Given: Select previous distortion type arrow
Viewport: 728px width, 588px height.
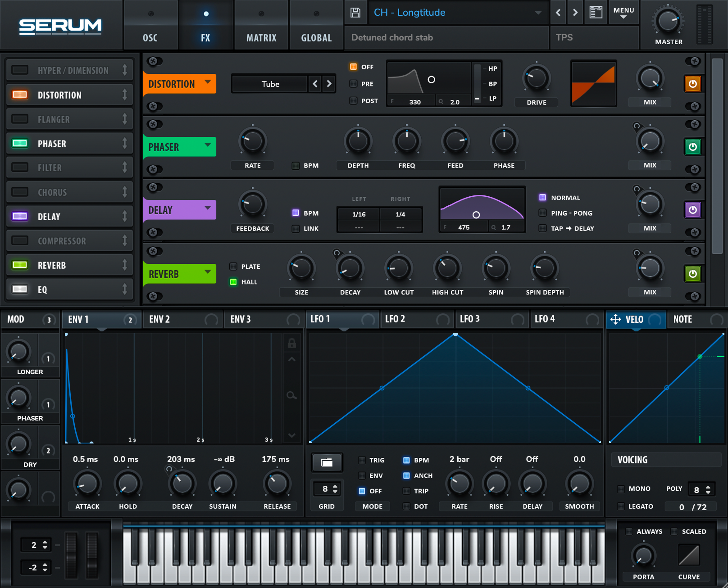Looking at the screenshot, I should click(315, 84).
